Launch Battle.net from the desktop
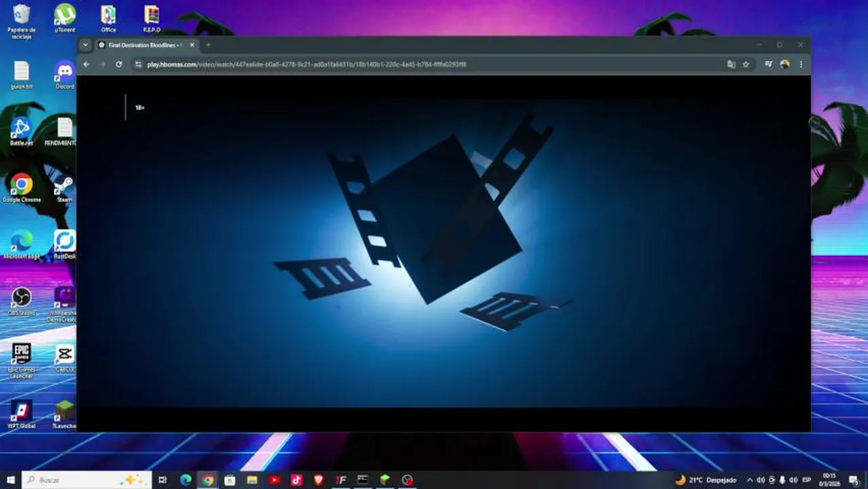 (22, 132)
